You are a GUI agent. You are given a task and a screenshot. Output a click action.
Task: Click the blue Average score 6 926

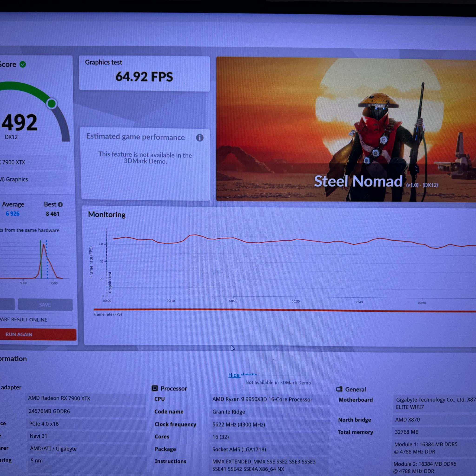point(13,214)
